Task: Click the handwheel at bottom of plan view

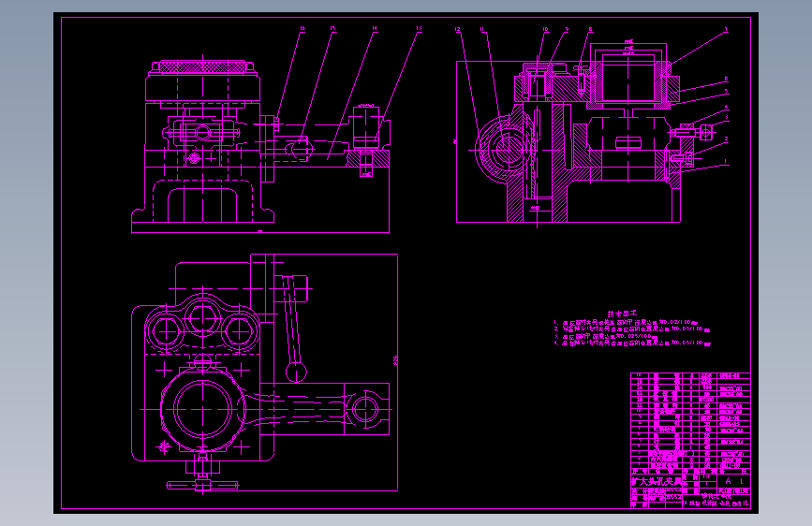Action: tap(202, 485)
